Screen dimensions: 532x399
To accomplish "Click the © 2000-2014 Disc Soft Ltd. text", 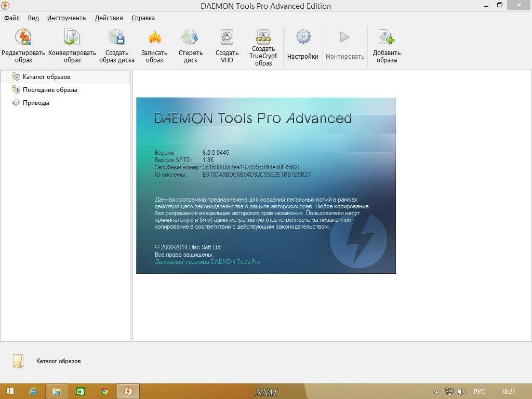I will (188, 247).
